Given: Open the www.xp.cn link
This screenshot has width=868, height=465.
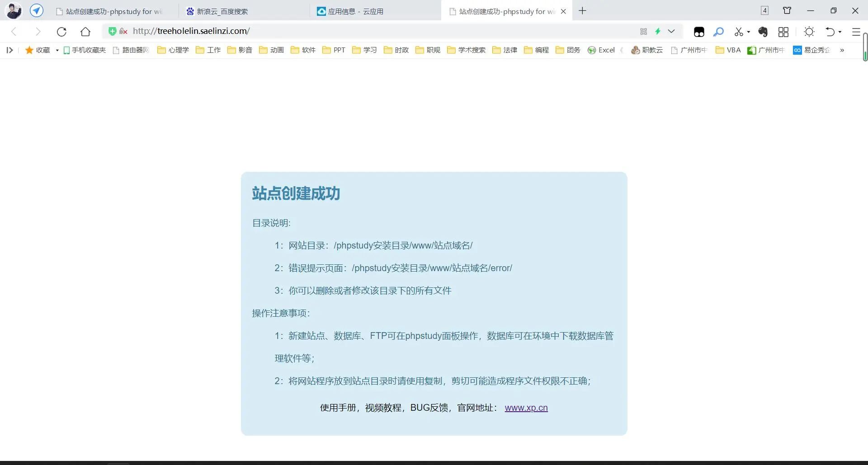Looking at the screenshot, I should (526, 408).
